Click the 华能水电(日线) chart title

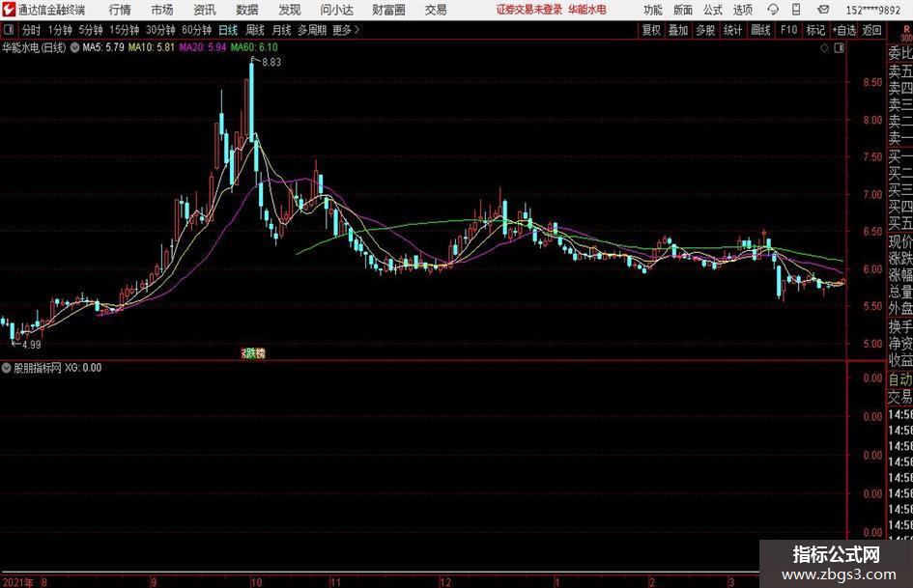click(x=34, y=47)
